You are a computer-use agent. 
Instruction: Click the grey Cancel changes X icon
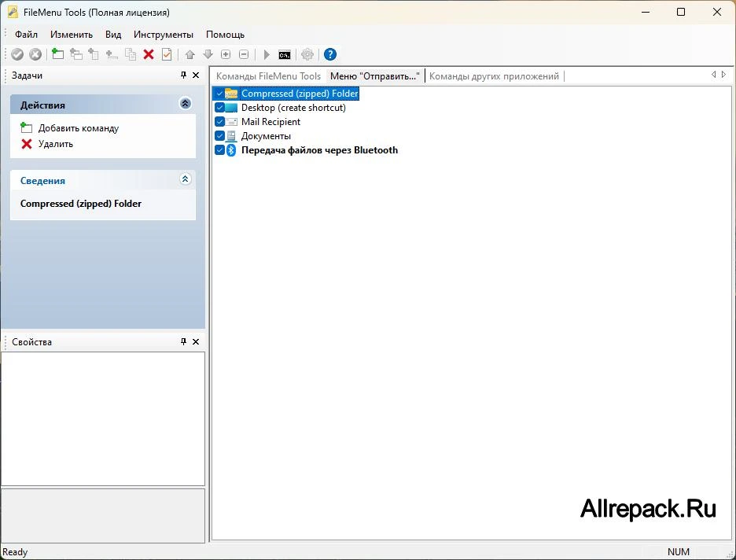click(35, 54)
